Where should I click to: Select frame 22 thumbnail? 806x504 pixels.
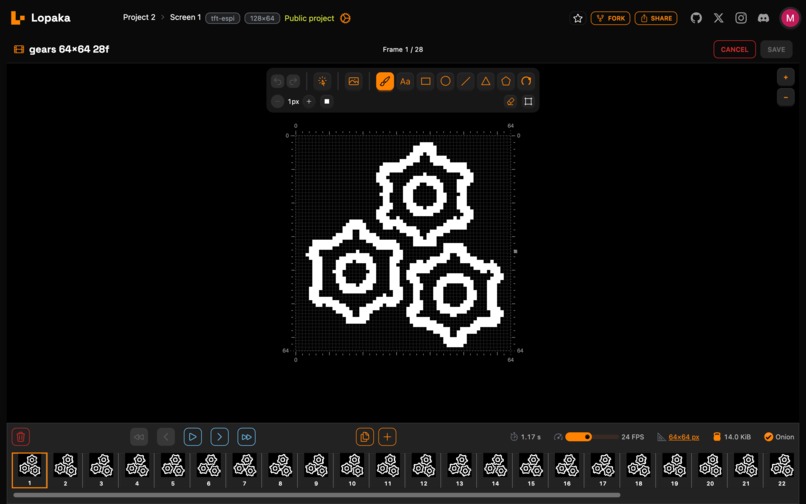[x=782, y=470]
